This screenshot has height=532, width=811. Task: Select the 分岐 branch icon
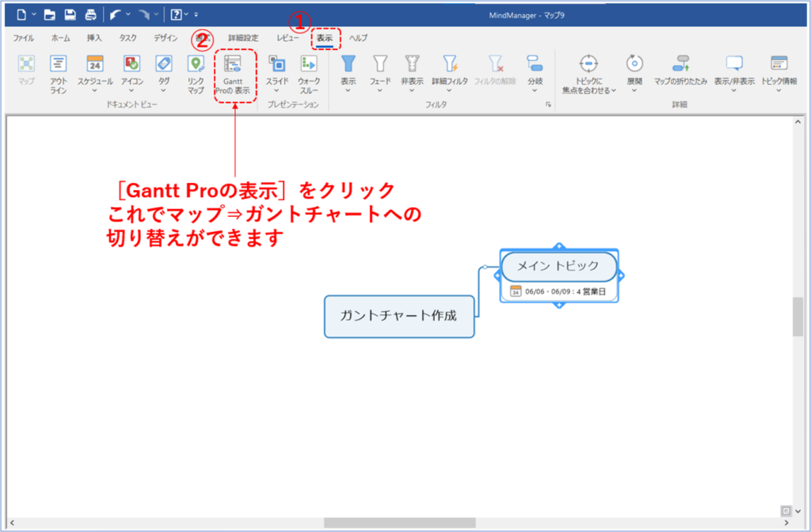tap(535, 64)
